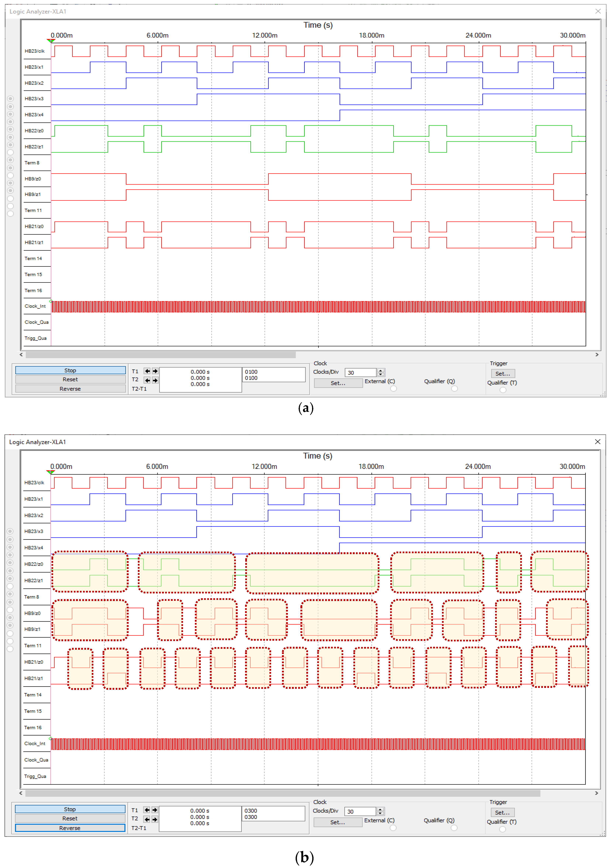Select Qualifier (T) radio in panel (b)
Screen dimensions: 611x868
[x=502, y=829]
